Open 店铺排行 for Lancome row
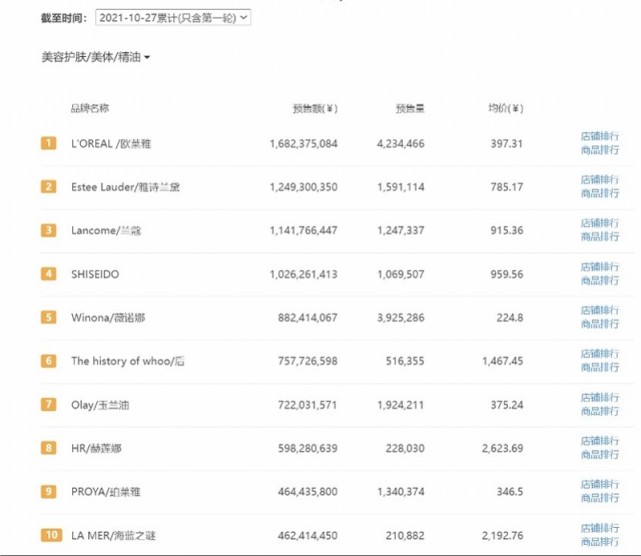This screenshot has width=641, height=556. pyautogui.click(x=600, y=223)
